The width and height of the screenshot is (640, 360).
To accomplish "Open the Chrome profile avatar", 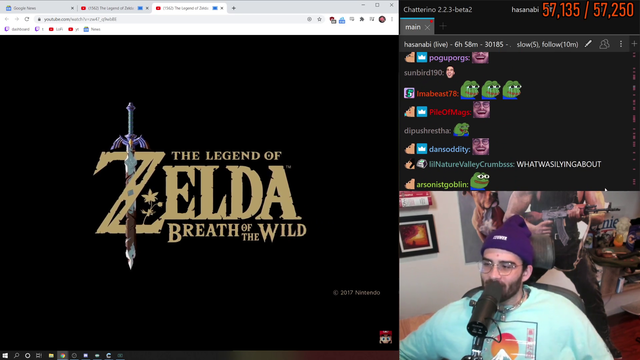I will click(382, 19).
